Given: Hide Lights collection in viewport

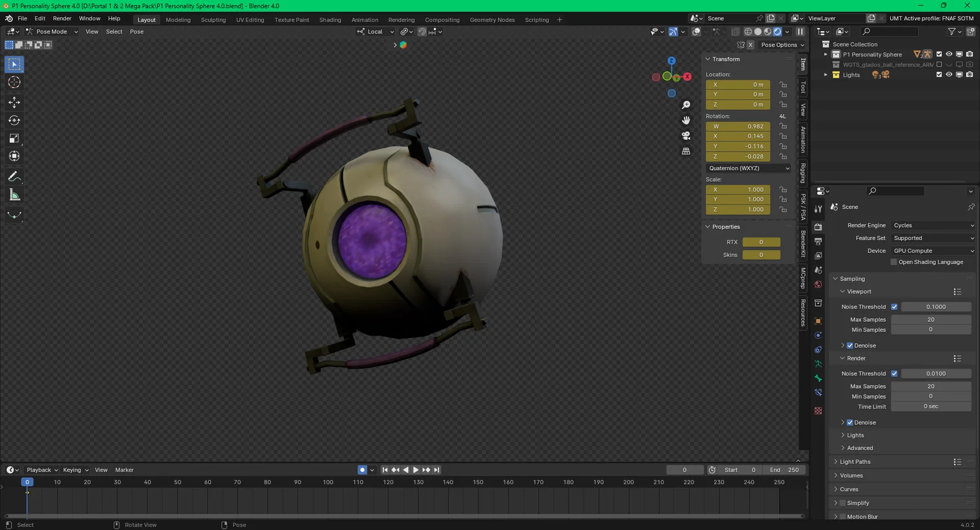Looking at the screenshot, I should tap(949, 75).
